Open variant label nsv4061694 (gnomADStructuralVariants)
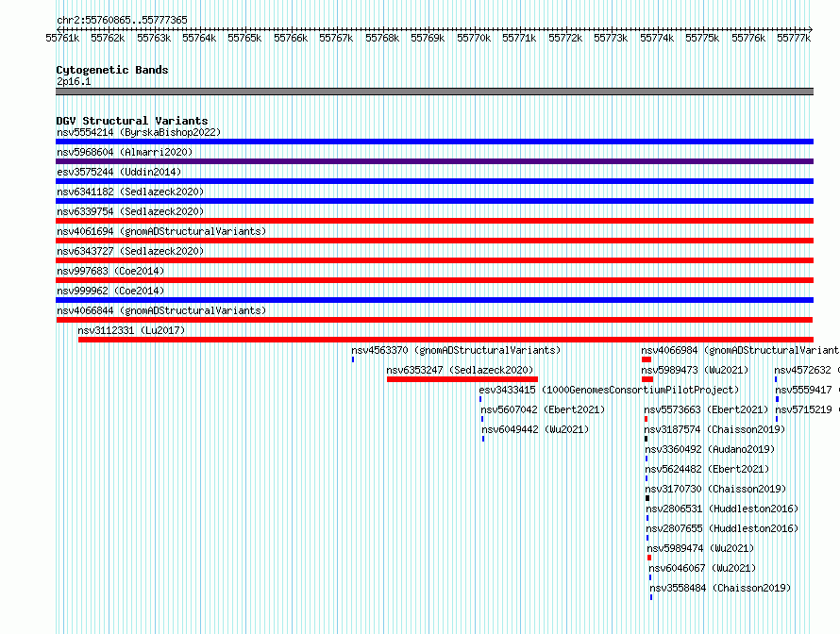Image resolution: width=840 pixels, height=634 pixels. point(161,231)
